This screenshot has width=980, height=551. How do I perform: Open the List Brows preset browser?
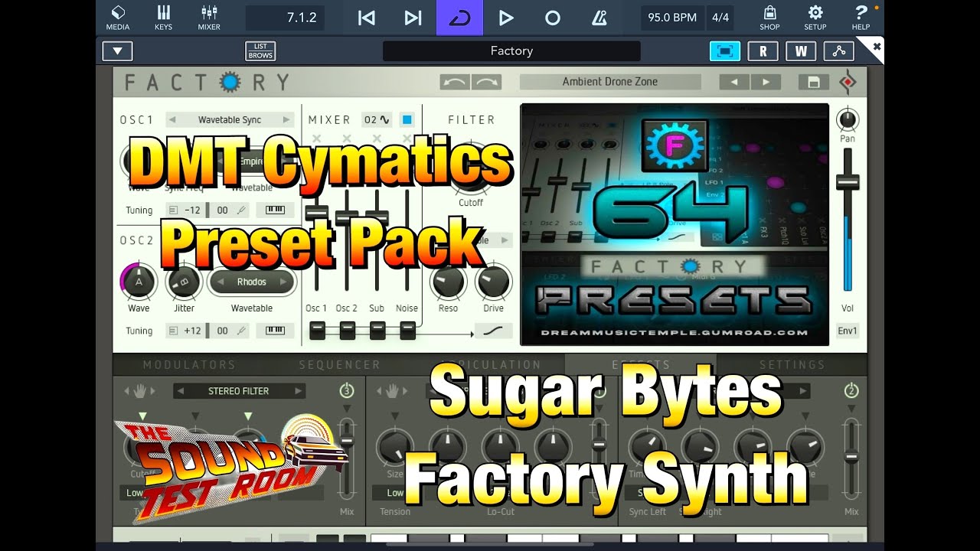coord(260,51)
